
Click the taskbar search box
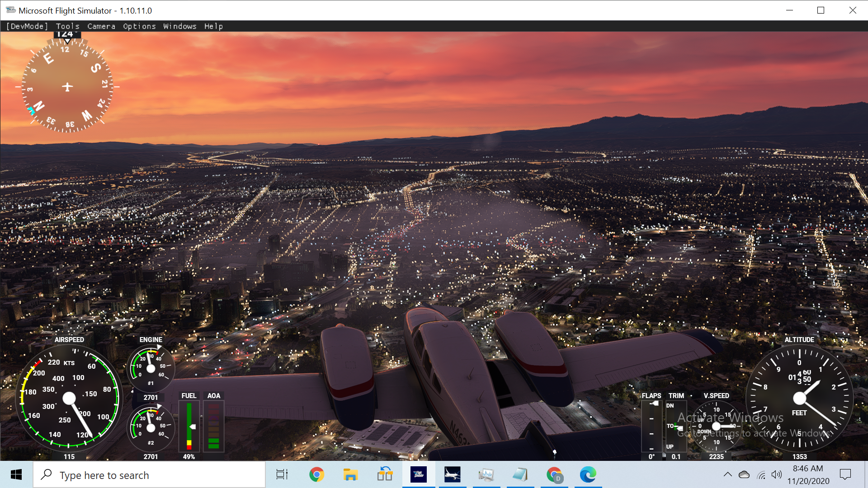click(x=149, y=475)
